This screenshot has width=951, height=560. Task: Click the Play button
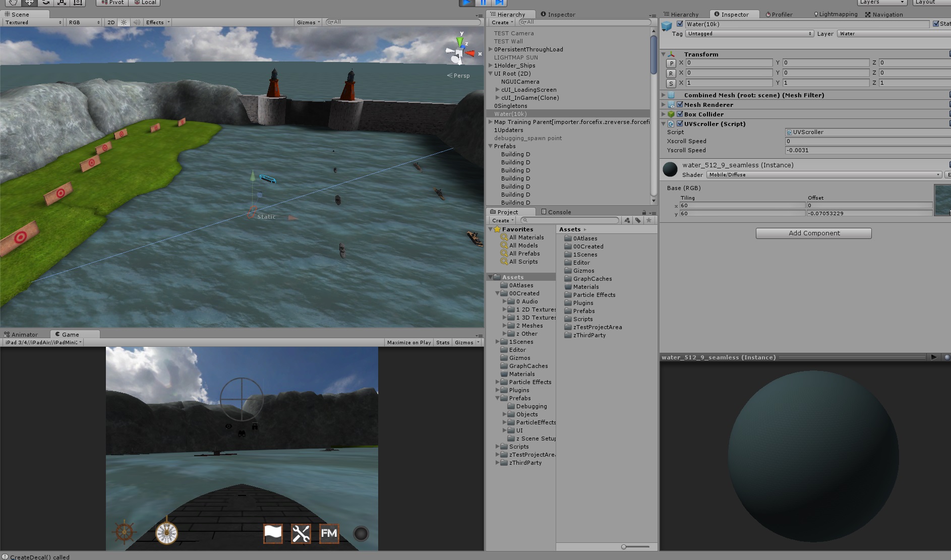pos(467,2)
